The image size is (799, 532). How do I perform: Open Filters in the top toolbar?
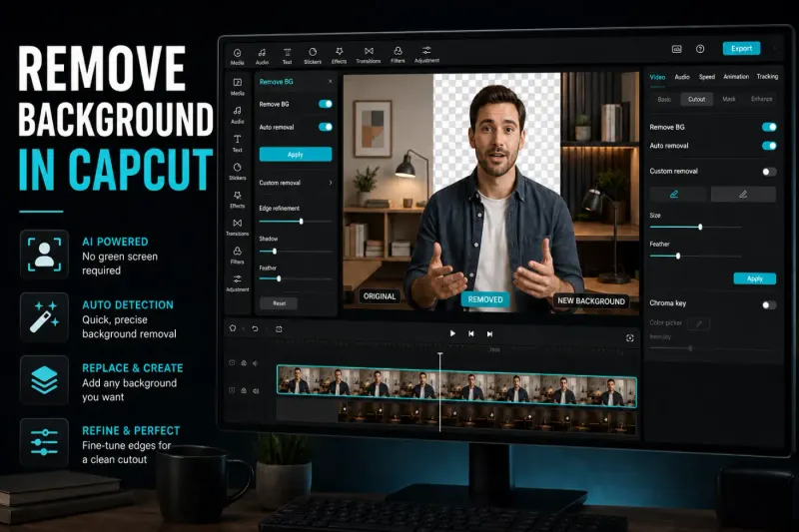click(x=398, y=55)
